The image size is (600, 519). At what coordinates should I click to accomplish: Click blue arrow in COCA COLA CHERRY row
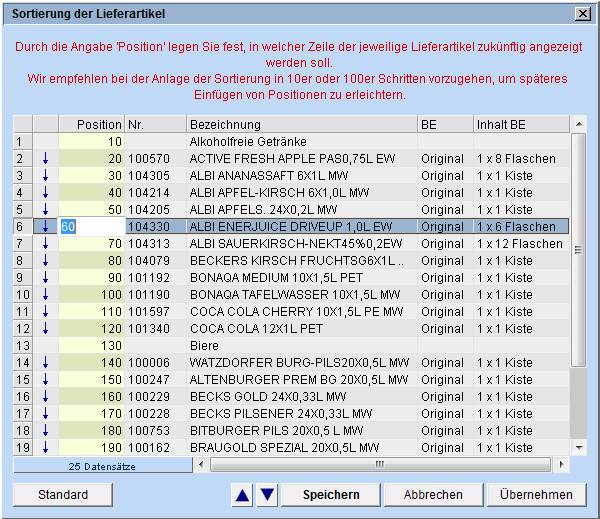click(45, 312)
